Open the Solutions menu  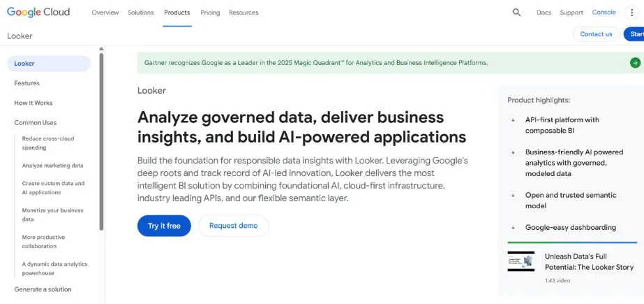coord(140,13)
